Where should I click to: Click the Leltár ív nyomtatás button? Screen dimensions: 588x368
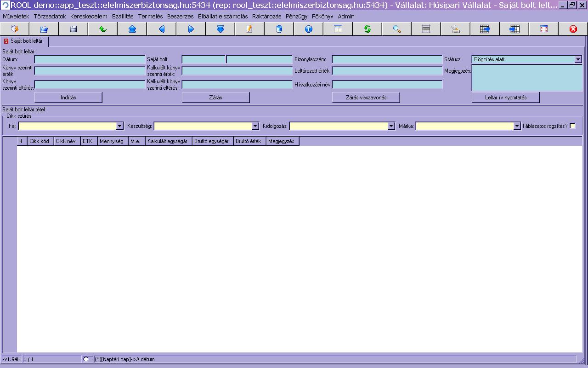pyautogui.click(x=505, y=98)
